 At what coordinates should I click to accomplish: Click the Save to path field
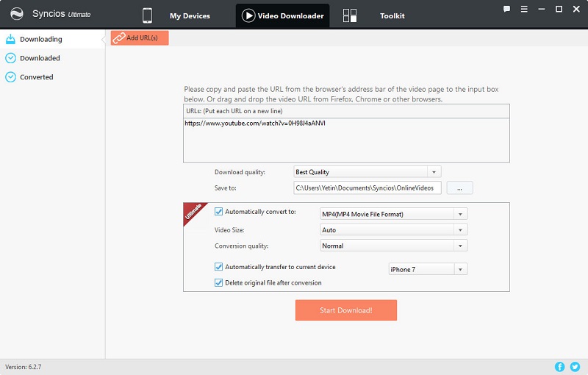367,188
